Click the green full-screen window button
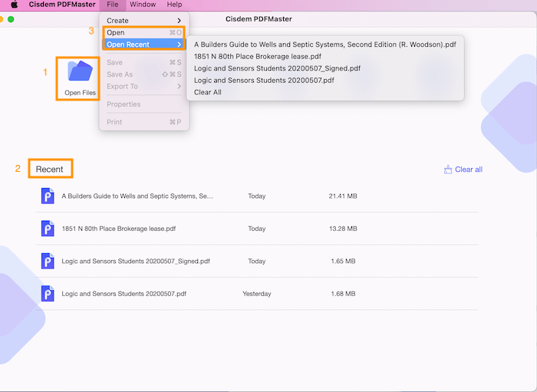 coord(11,19)
